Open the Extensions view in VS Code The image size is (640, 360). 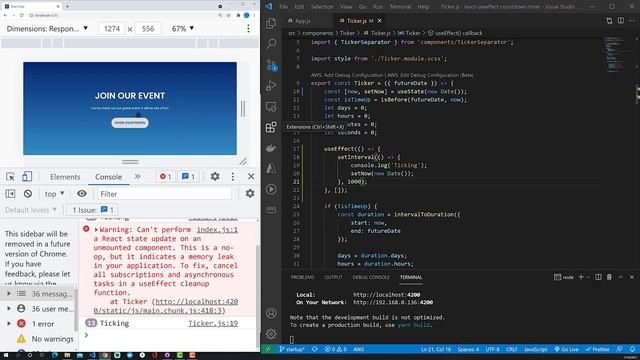click(x=271, y=127)
